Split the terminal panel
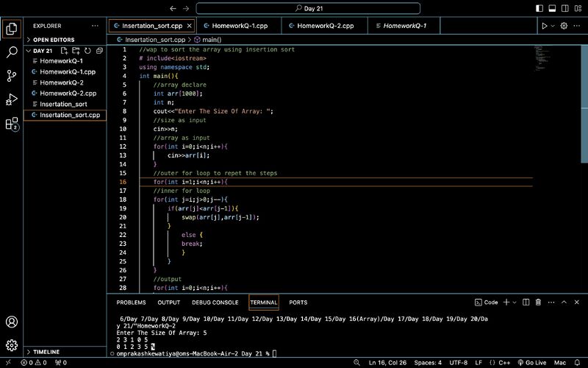This screenshot has height=368, width=588. click(526, 302)
